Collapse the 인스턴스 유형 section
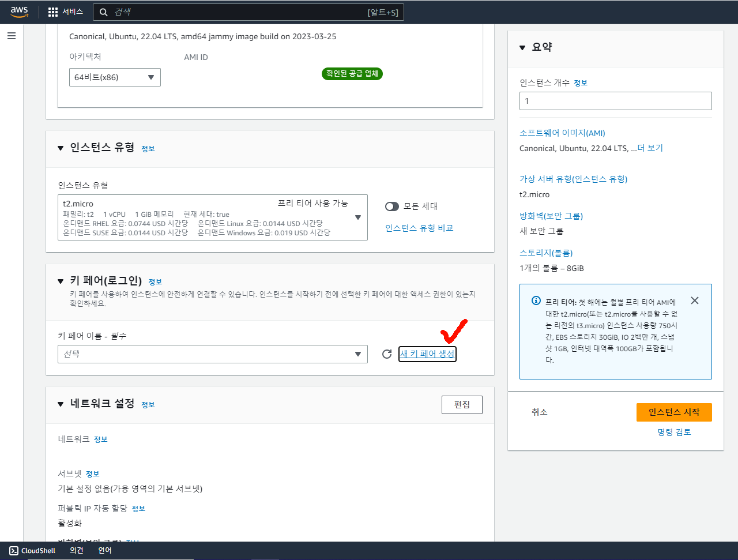This screenshot has width=738, height=560. point(61,148)
